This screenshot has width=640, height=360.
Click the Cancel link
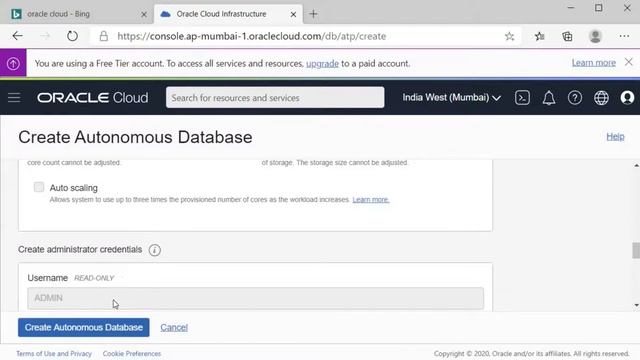(174, 327)
